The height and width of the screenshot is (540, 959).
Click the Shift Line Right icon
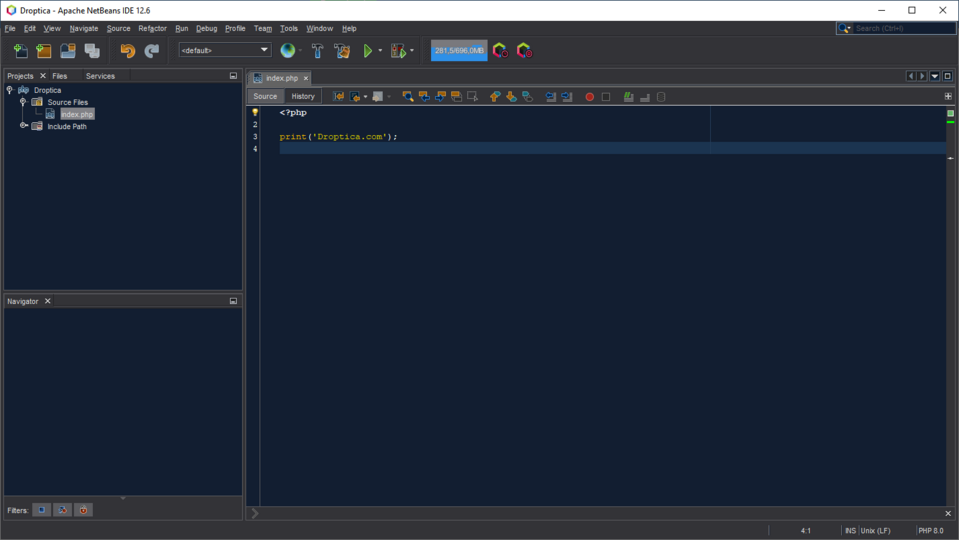[x=567, y=97]
